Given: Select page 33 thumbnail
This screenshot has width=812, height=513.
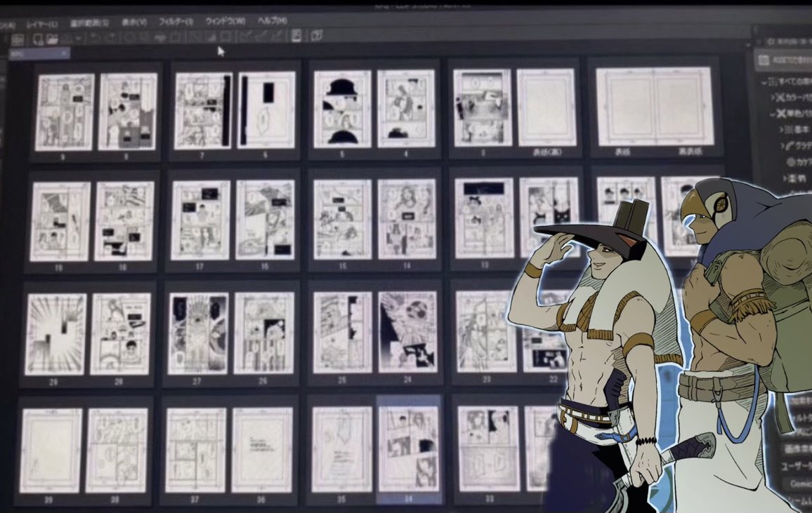Looking at the screenshot, I should coord(489,448).
